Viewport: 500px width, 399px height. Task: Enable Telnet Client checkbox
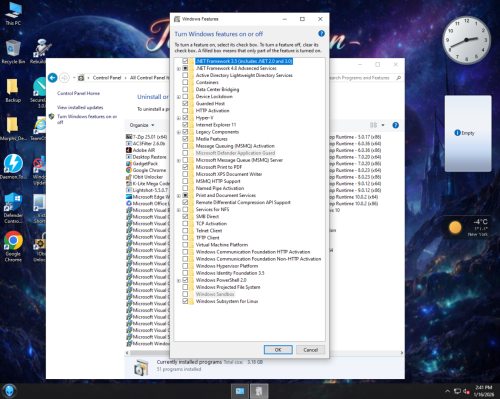point(185,231)
